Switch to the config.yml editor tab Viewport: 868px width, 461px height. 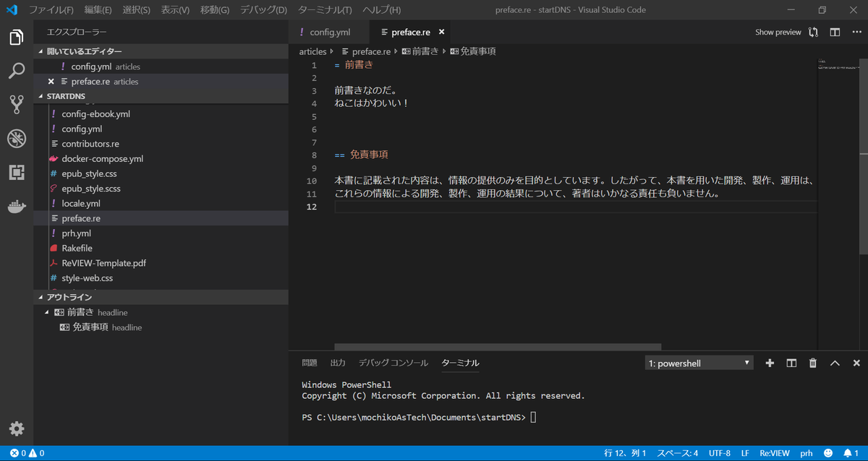pyautogui.click(x=329, y=32)
